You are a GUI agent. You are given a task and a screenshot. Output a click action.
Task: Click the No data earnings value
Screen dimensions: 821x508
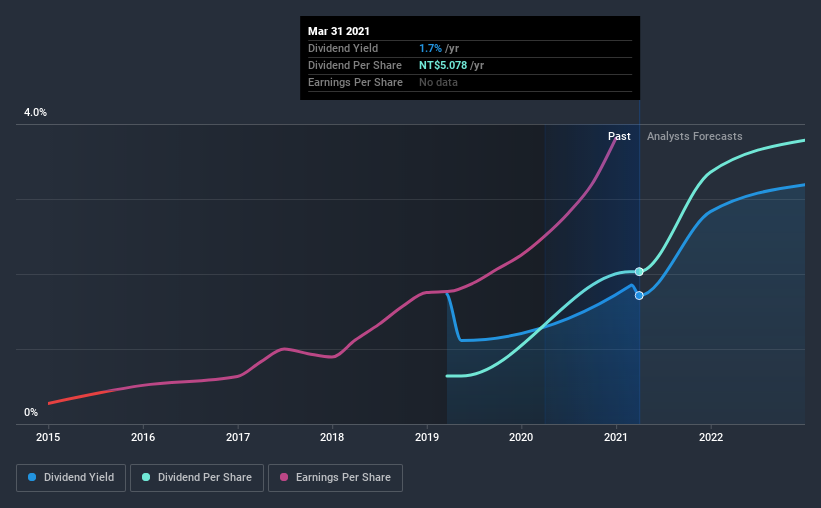pos(438,82)
